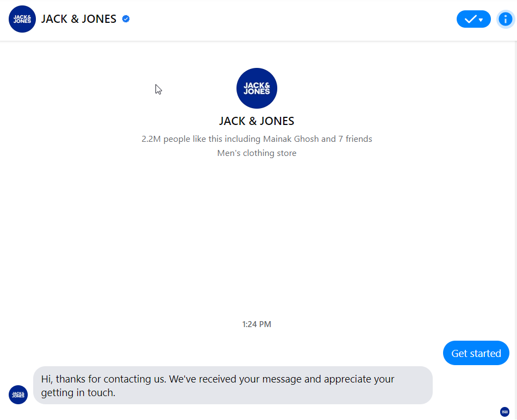The height and width of the screenshot is (420, 517).
Task: Click the Men's clothing store category label
Action: pos(257,153)
